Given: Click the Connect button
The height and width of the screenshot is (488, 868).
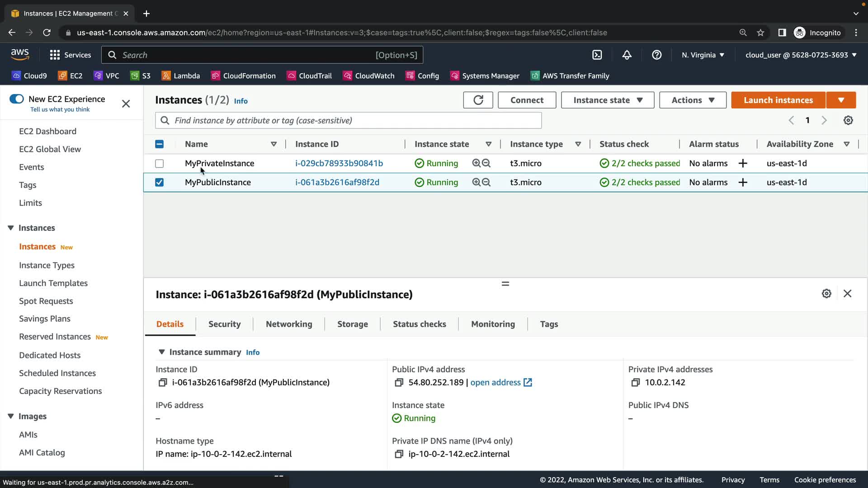Looking at the screenshot, I should [527, 100].
